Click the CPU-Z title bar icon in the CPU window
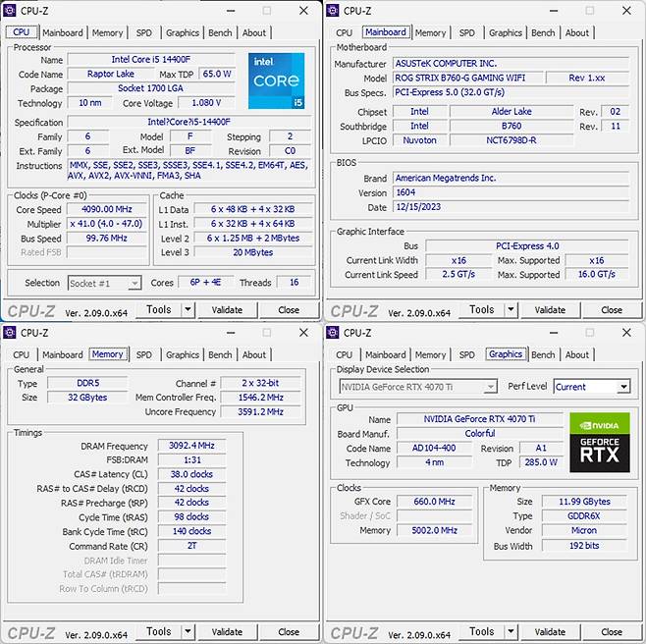This screenshot has width=646, height=644. 10,11
